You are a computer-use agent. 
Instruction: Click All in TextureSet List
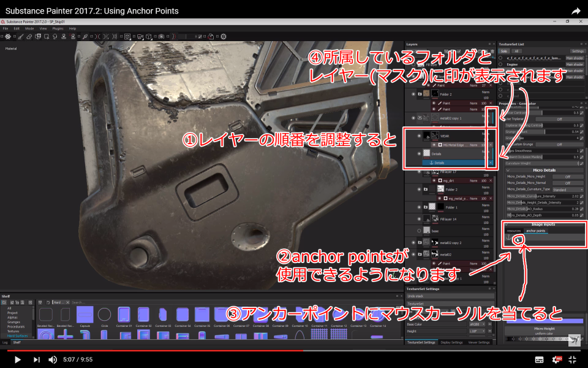pos(516,51)
